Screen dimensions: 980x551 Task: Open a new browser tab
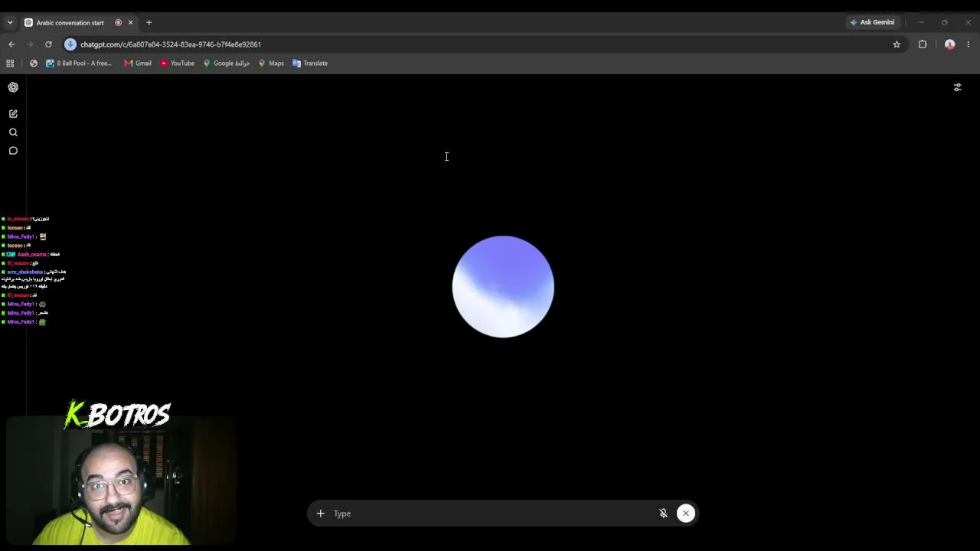point(149,22)
